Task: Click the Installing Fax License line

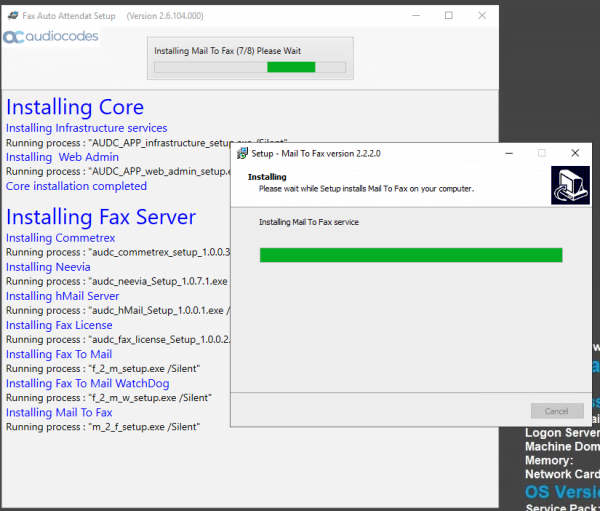Action: click(59, 325)
